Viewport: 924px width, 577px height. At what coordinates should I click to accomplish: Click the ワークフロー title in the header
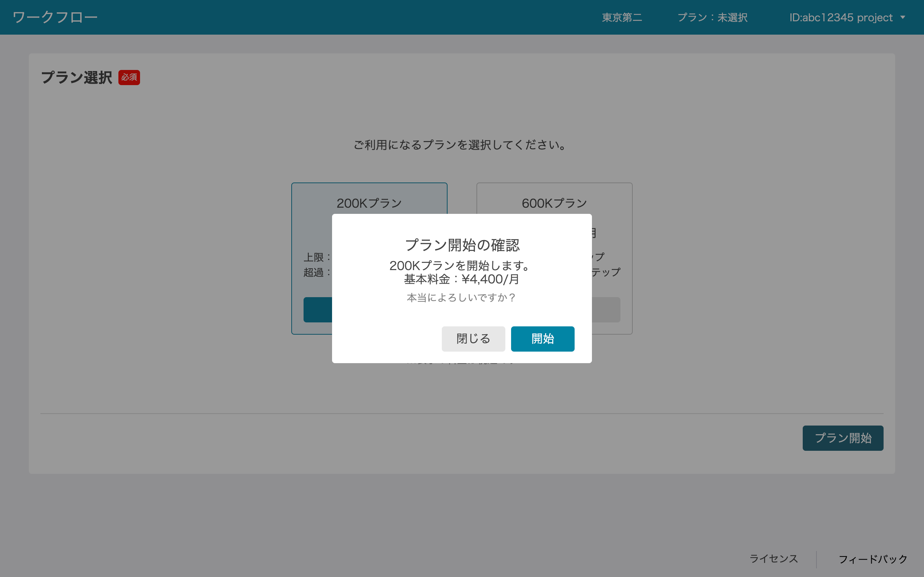coord(55,17)
